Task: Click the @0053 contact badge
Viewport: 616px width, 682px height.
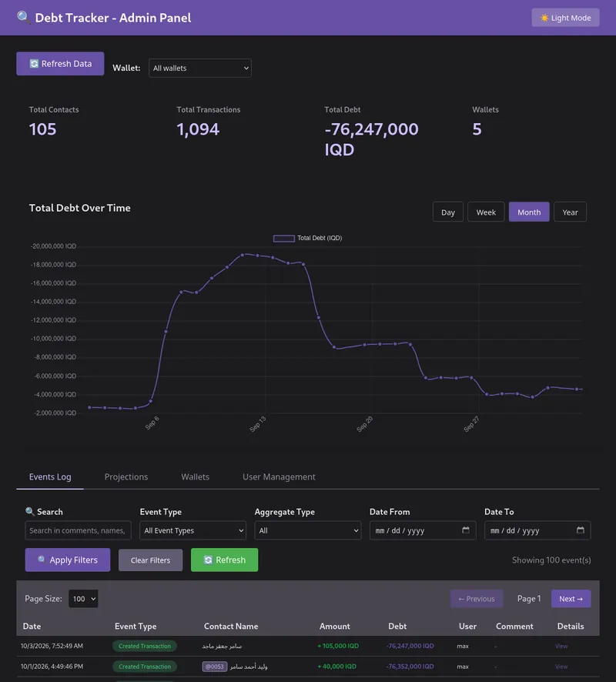Action: (x=215, y=667)
